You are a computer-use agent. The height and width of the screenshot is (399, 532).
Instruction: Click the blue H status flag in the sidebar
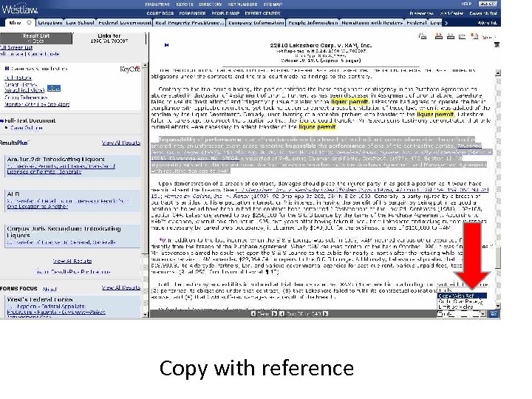(7, 69)
